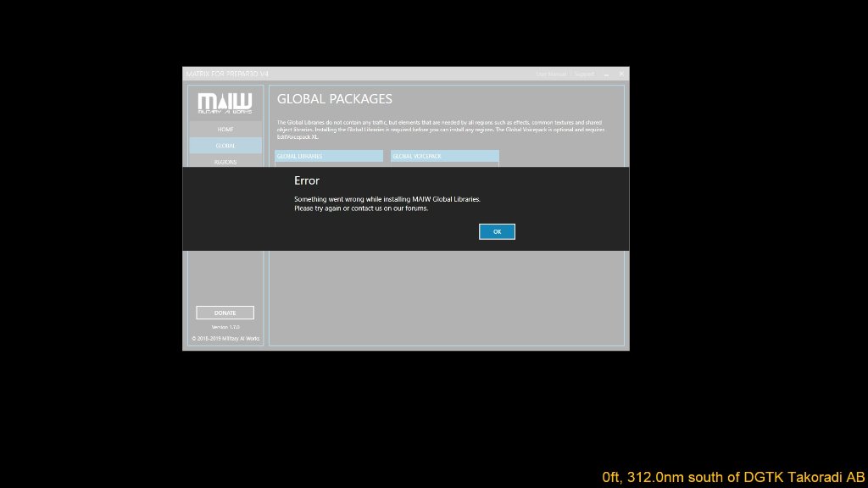Image resolution: width=868 pixels, height=488 pixels.
Task: Select the GLOBAL sidebar item
Action: pyautogui.click(x=225, y=146)
